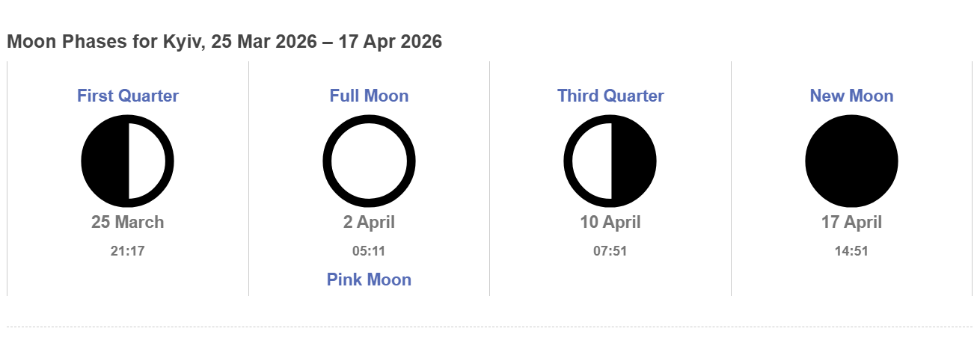Click the solid black New Moon icon
980x340 pixels.
pos(851,161)
